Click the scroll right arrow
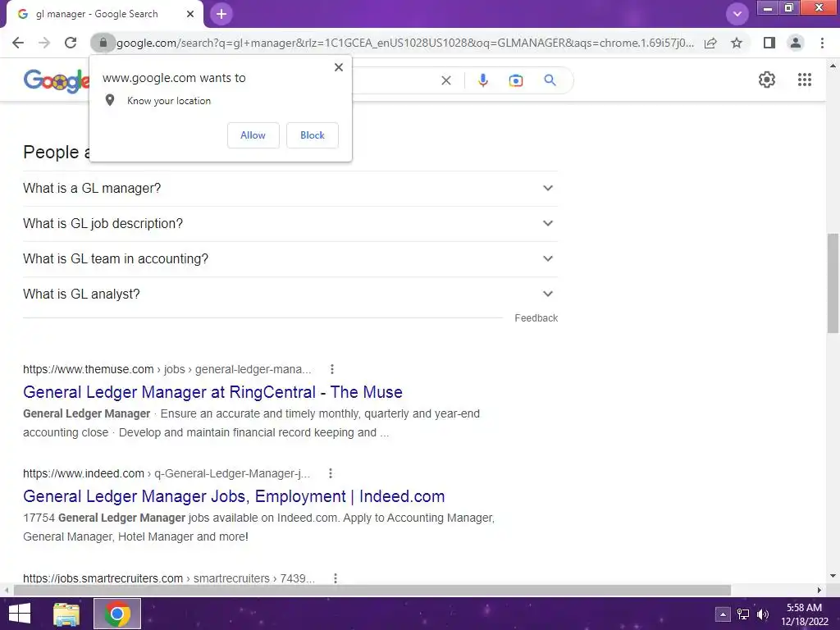 [x=819, y=590]
